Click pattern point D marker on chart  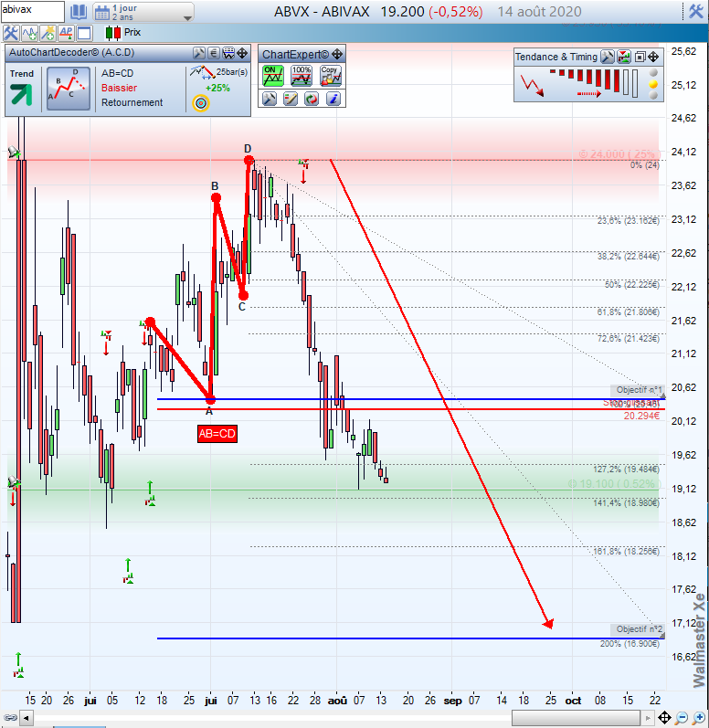point(249,160)
